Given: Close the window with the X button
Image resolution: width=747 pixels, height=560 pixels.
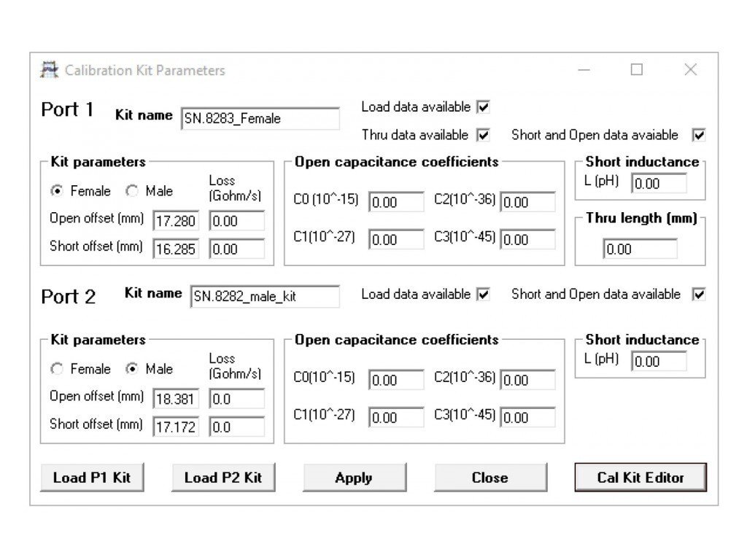Looking at the screenshot, I should point(690,70).
